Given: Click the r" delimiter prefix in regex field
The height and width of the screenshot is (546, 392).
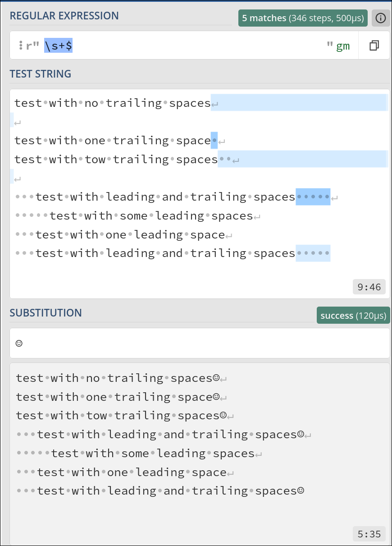Looking at the screenshot, I should [33, 46].
